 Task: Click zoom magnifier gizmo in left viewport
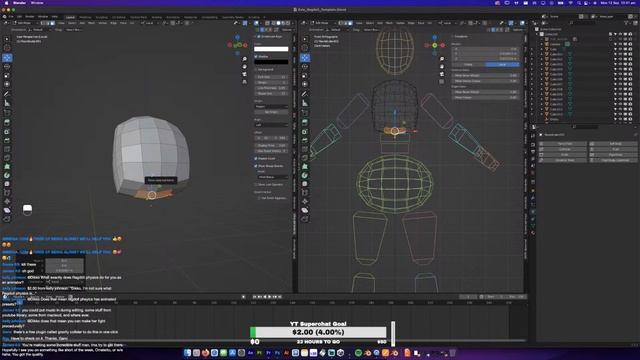pos(244,59)
